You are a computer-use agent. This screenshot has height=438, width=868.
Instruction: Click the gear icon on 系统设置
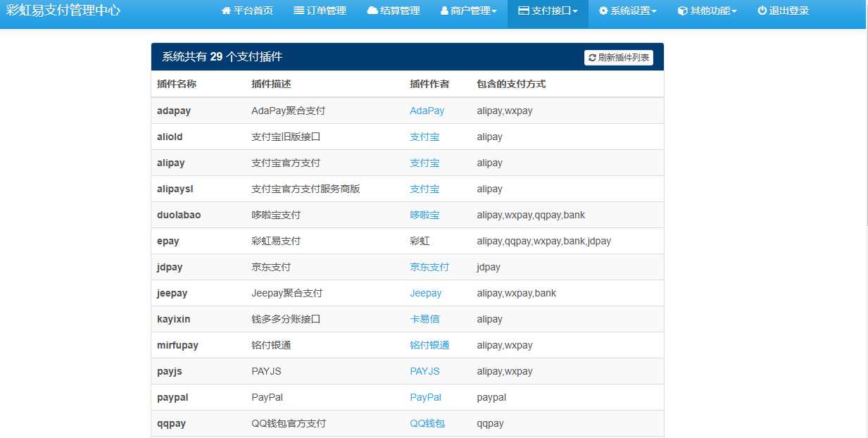pos(602,11)
